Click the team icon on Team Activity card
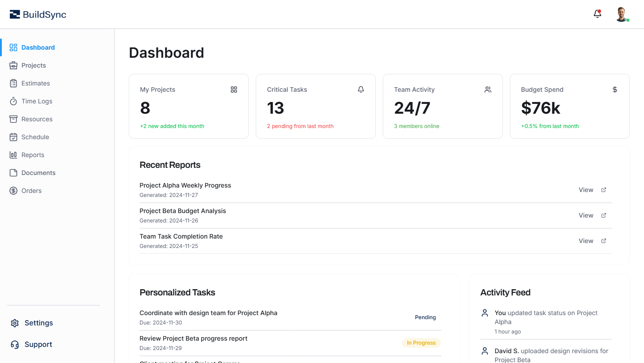644x363 pixels. [x=488, y=89]
